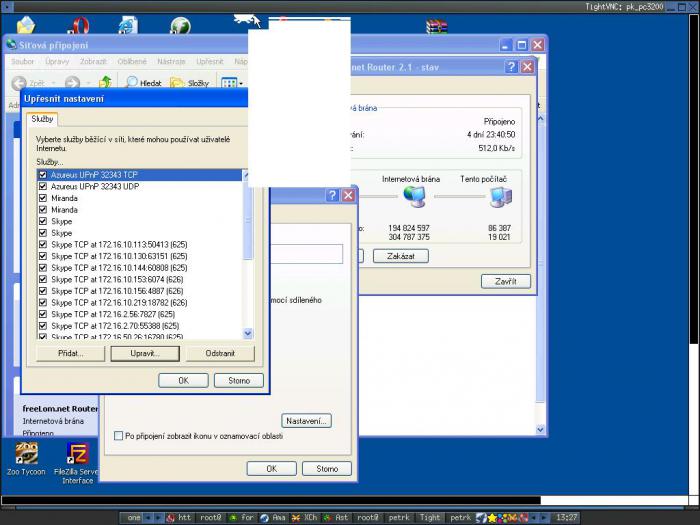The image size is (700, 525).
Task: Toggle Skype TCP at 172.16.10.144:60808 checkbox
Action: [43, 267]
